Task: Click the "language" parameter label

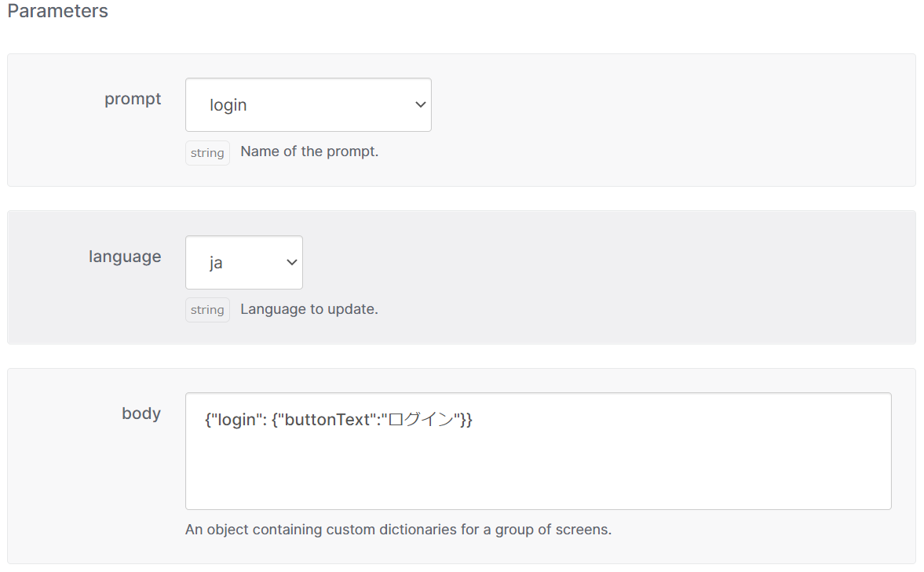Action: (x=125, y=257)
